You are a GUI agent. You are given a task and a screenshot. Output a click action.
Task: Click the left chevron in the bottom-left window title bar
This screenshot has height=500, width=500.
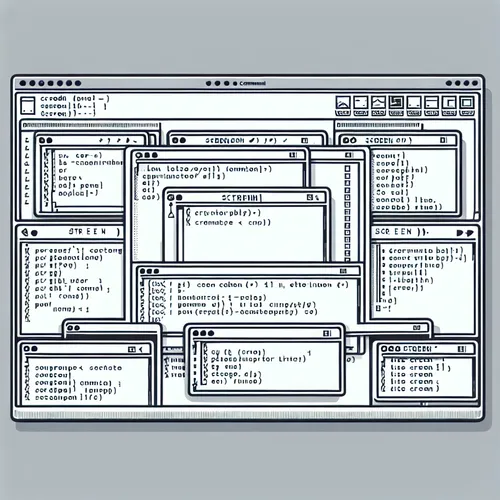click(141, 349)
